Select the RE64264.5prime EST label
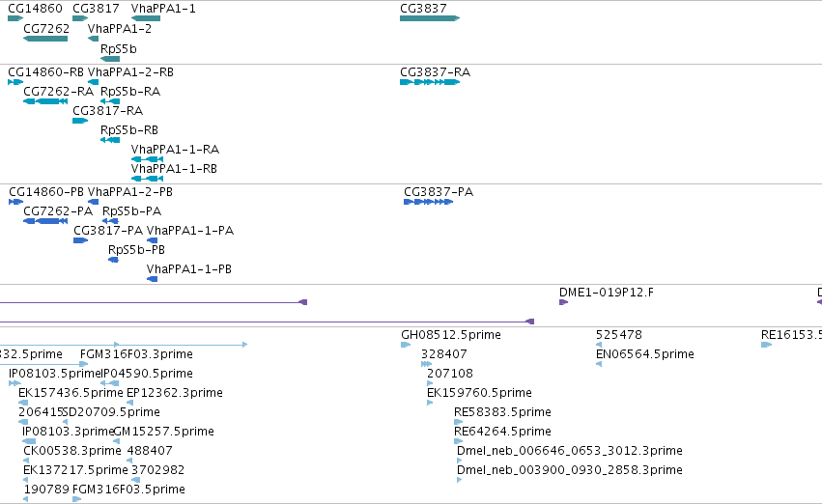Image resolution: width=822 pixels, height=504 pixels. (x=502, y=432)
